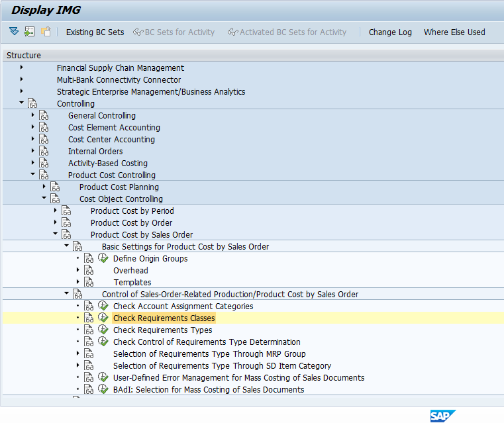Expand Product Cost Planning node arrow
Viewport: 504px width, 423px height.
(44, 186)
